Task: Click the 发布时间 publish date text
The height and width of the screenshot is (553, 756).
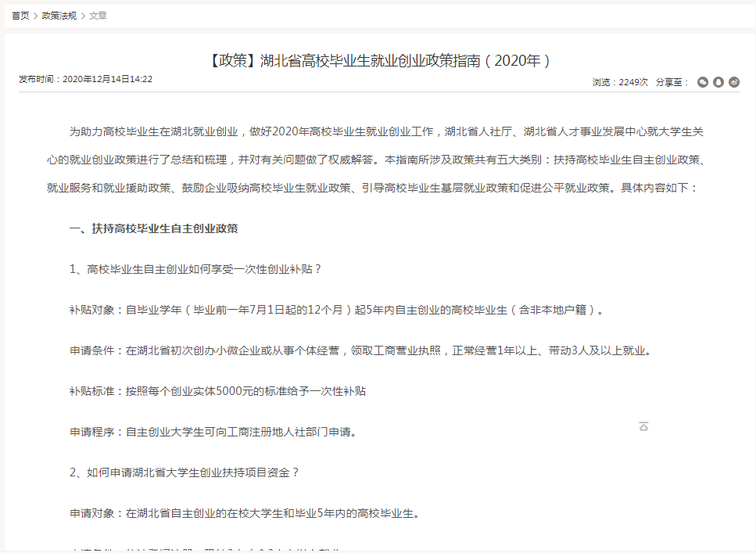Action: [x=85, y=79]
